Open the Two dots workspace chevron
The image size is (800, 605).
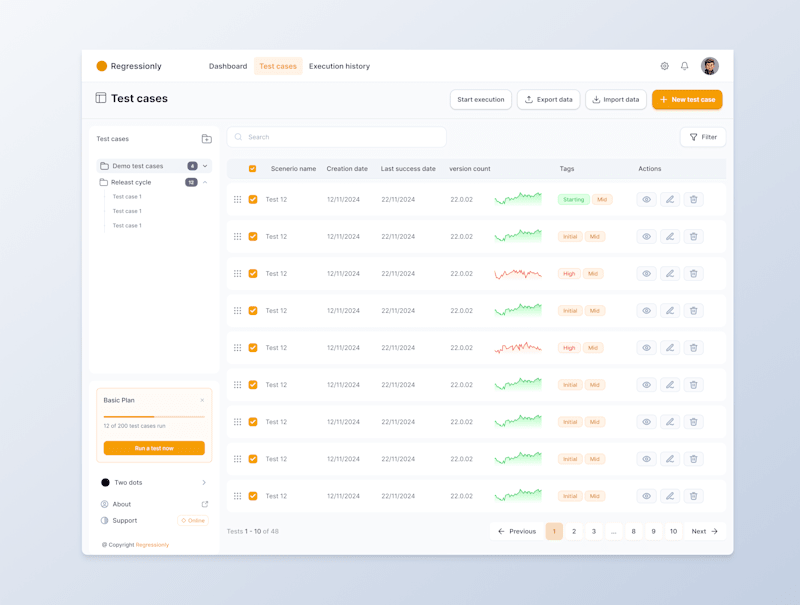pyautogui.click(x=204, y=483)
